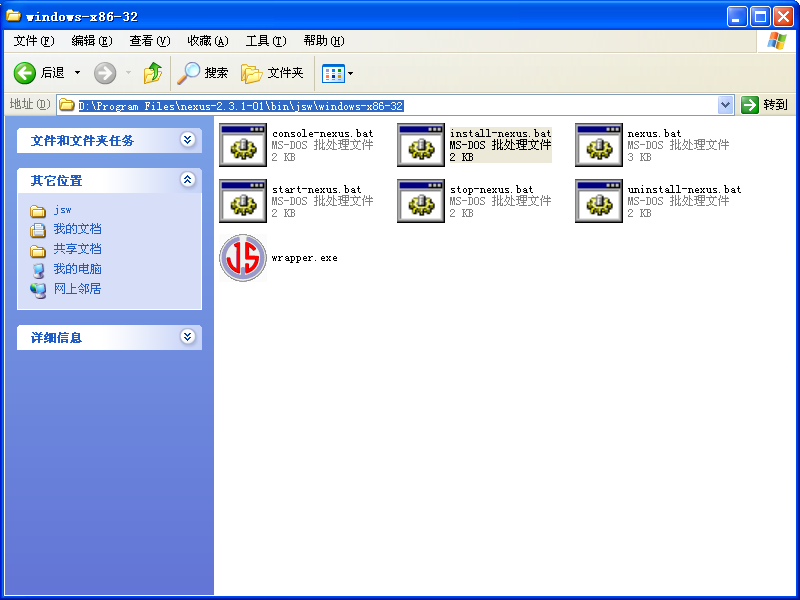Click the title bar folder icon
Image resolution: width=800 pixels, height=600 pixels.
pyautogui.click(x=13, y=15)
